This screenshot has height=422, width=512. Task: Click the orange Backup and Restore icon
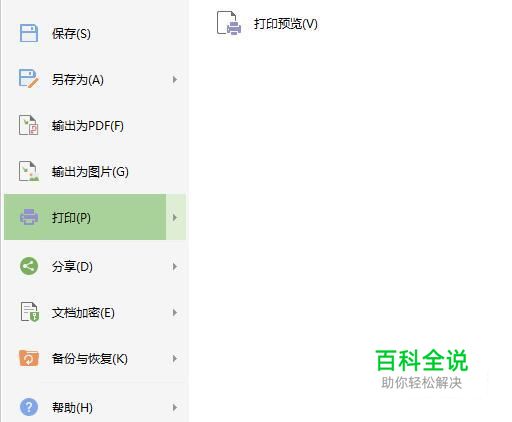[x=29, y=358]
